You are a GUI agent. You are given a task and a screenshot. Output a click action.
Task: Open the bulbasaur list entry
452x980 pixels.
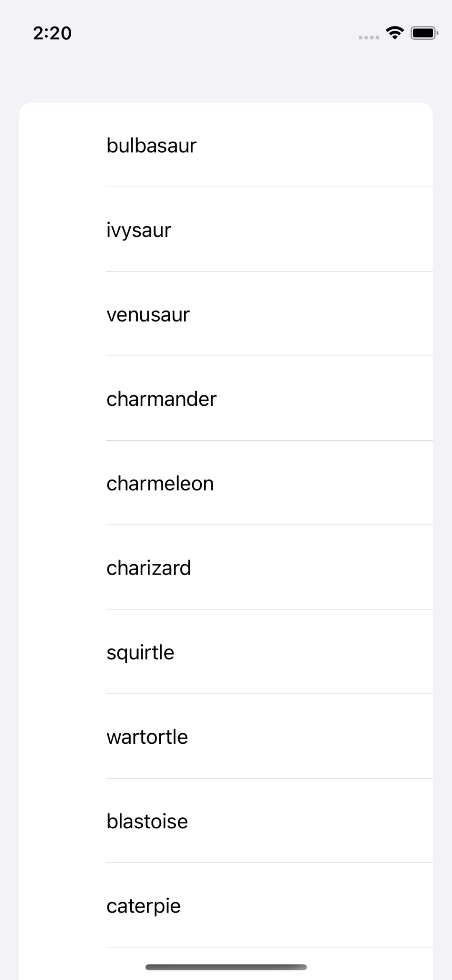click(152, 145)
